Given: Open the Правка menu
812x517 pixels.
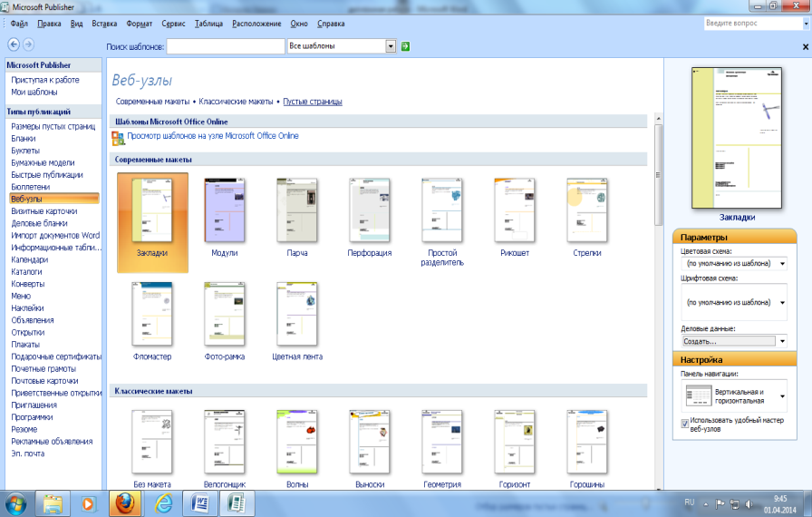Looking at the screenshot, I should [x=49, y=24].
